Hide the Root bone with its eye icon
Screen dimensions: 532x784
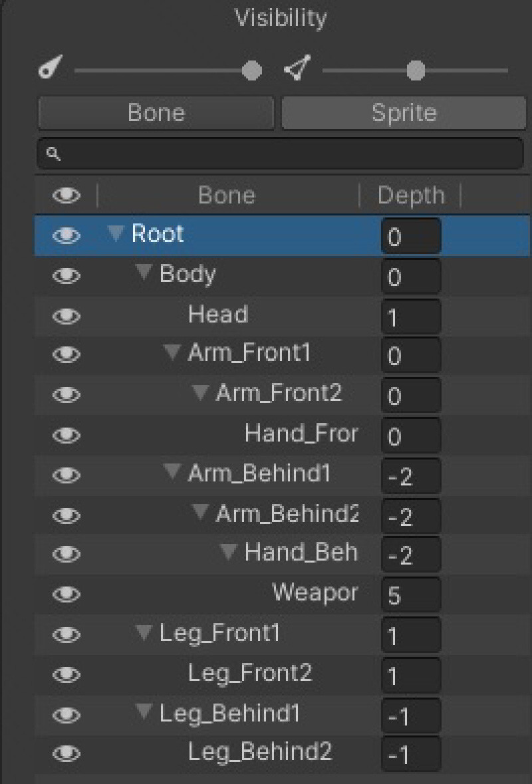coord(66,235)
